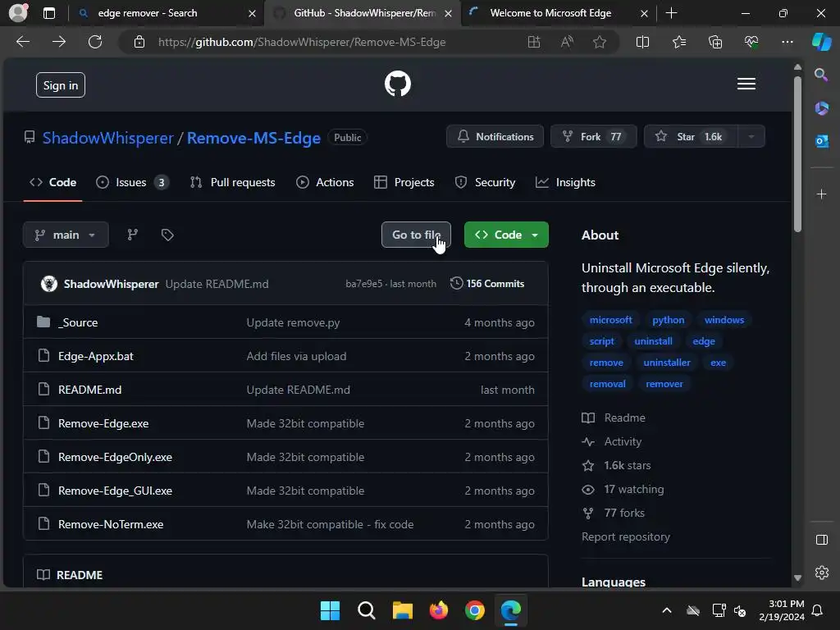Screen dimensions: 840x630
Task: Click the browser back arrow
Action: click(x=23, y=42)
